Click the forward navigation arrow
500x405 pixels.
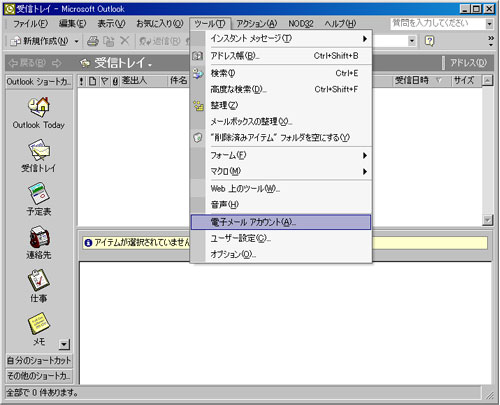tap(57, 63)
